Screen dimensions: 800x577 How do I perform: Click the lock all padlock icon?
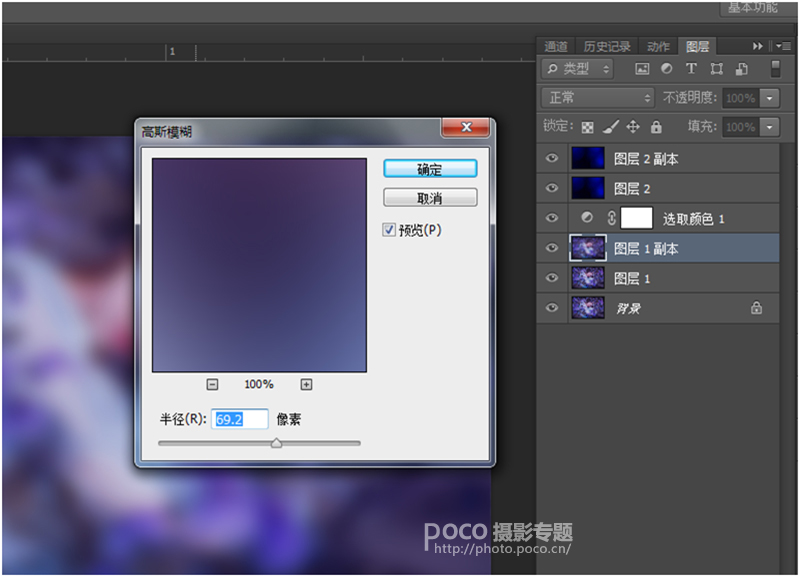[x=656, y=127]
